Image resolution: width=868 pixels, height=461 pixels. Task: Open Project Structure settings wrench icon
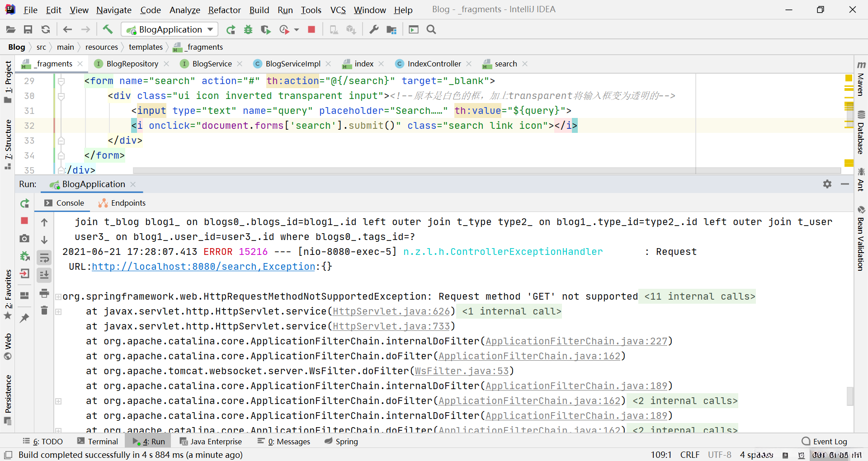pos(374,30)
